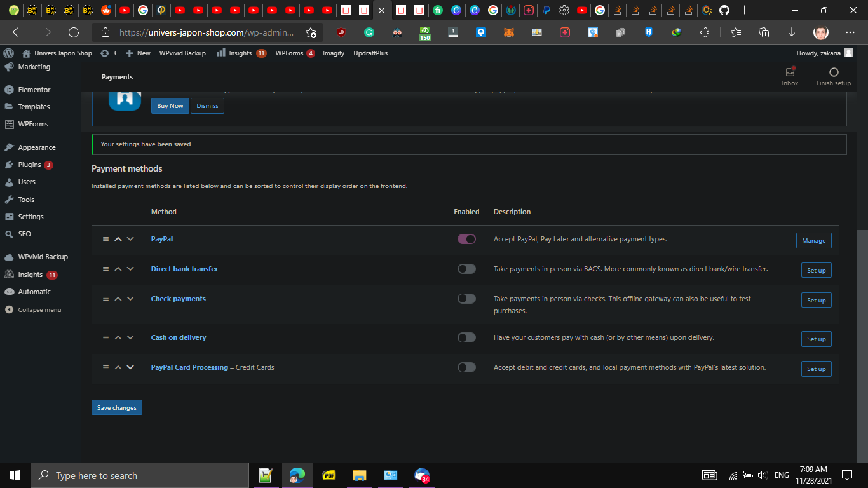Open Insights in the admin bar
This screenshot has width=868, height=488.
point(241,53)
